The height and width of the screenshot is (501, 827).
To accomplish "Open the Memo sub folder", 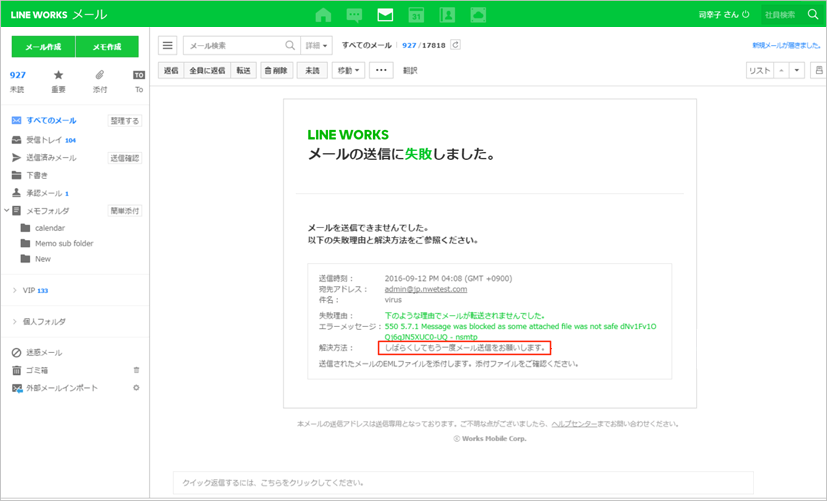I will coord(63,243).
